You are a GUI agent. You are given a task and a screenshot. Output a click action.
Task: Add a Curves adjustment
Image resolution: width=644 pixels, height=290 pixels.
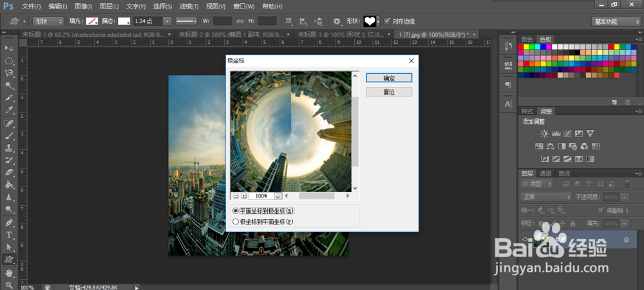point(567,133)
